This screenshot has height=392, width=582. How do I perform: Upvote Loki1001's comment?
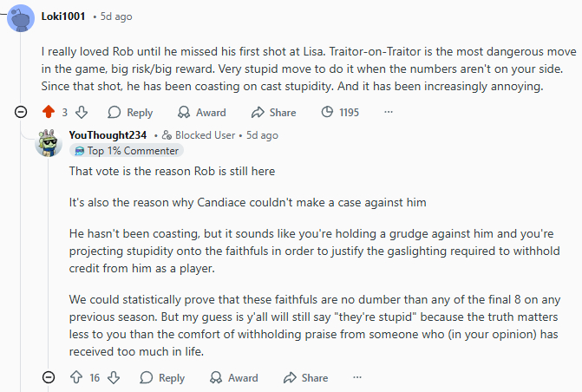coord(49,112)
